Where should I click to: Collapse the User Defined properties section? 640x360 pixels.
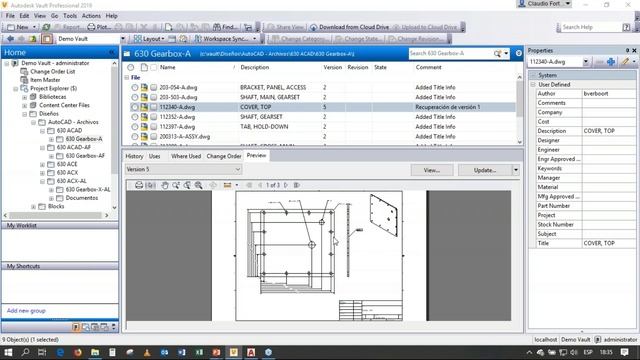pyautogui.click(x=533, y=84)
